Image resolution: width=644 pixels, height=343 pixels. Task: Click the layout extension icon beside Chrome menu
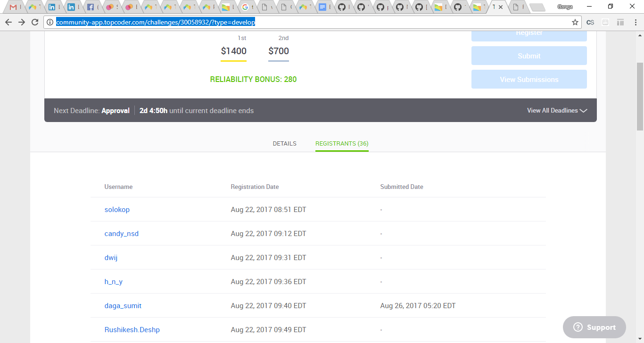click(x=620, y=22)
